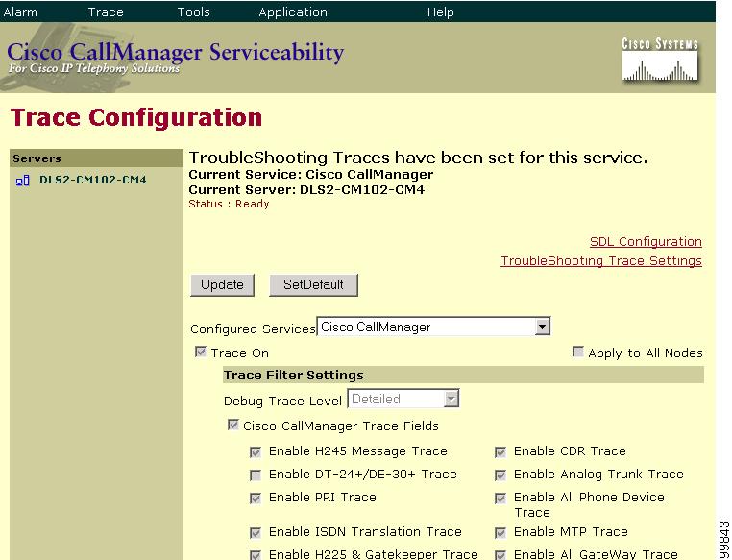Screen dimensions: 732x560
Task: Click the TroubleShooting Traces have been set message
Action: (x=418, y=158)
